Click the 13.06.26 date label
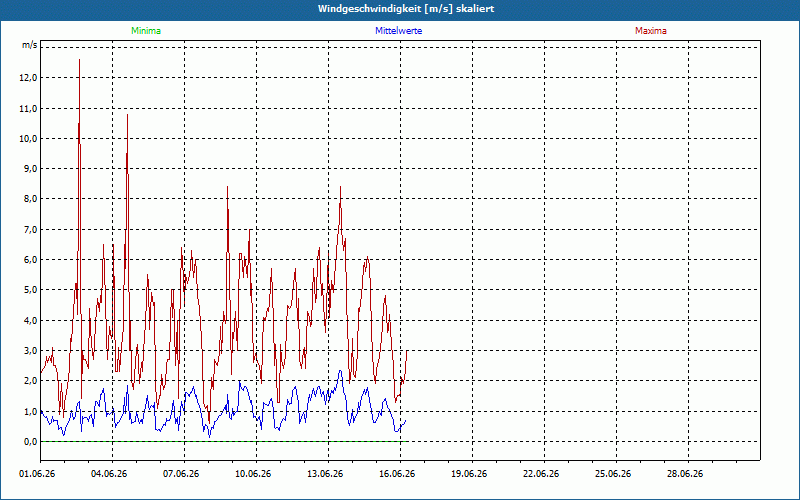Viewport: 800px width, 500px height. pos(325,474)
